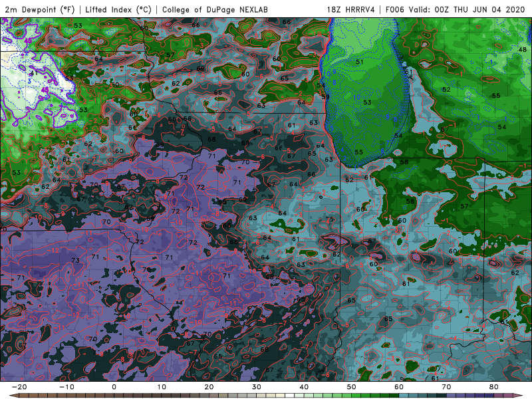The width and height of the screenshot is (532, 399).
Task: Click the '41' dewpoint value on the map
Action: 34,72
